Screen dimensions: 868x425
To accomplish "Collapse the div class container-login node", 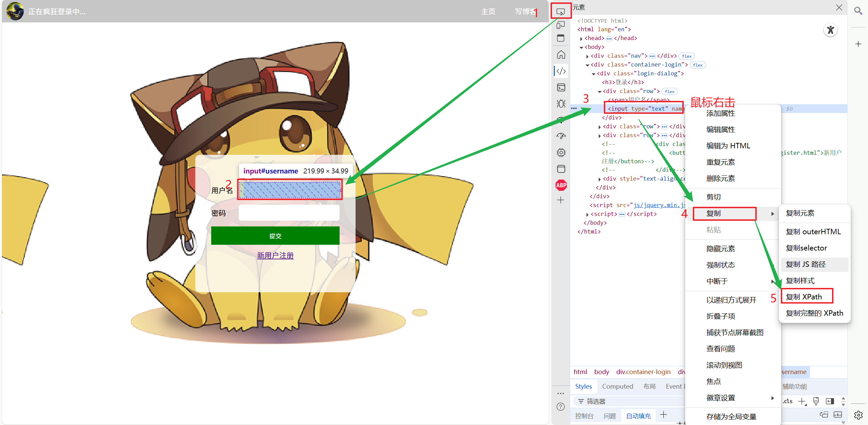I will pos(587,65).
